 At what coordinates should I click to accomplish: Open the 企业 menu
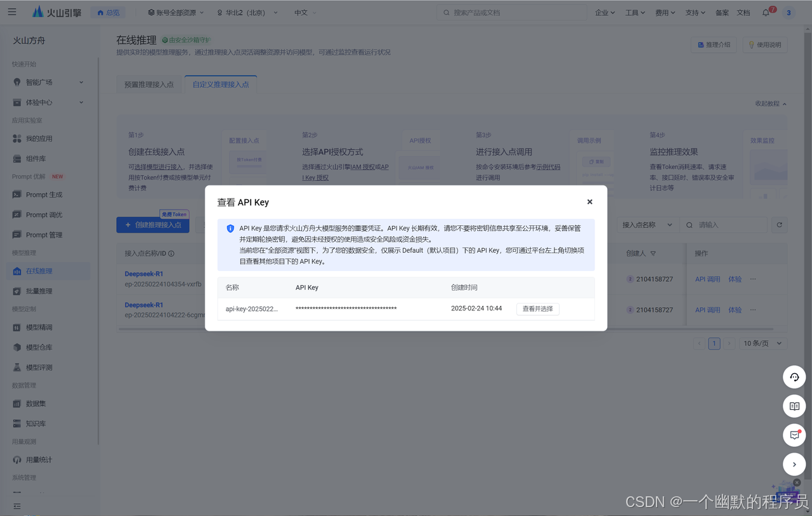click(x=605, y=13)
